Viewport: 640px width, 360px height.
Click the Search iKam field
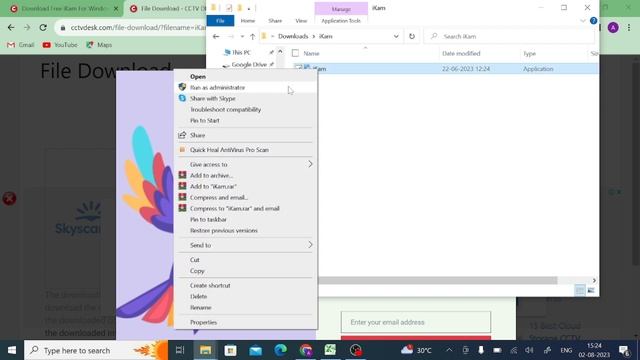[x=510, y=36]
